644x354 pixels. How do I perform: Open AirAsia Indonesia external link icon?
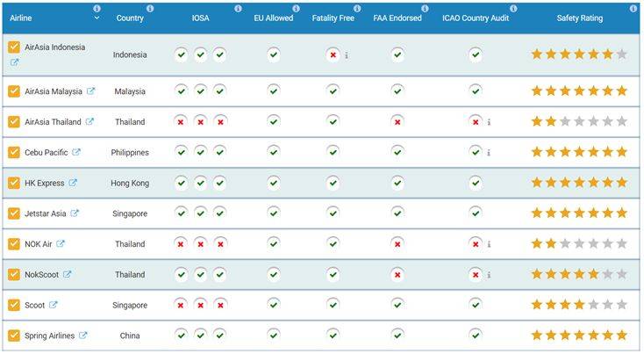point(14,62)
